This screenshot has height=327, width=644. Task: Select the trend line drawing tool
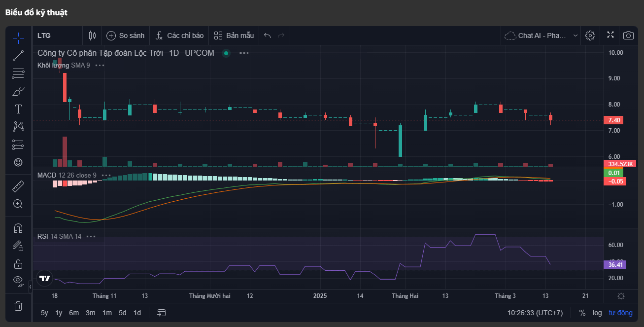18,56
